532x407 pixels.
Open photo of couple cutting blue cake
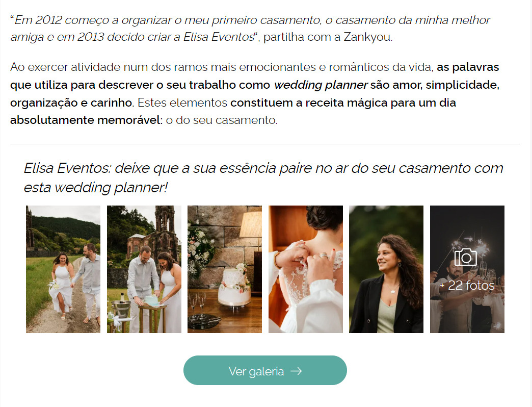[144, 269]
